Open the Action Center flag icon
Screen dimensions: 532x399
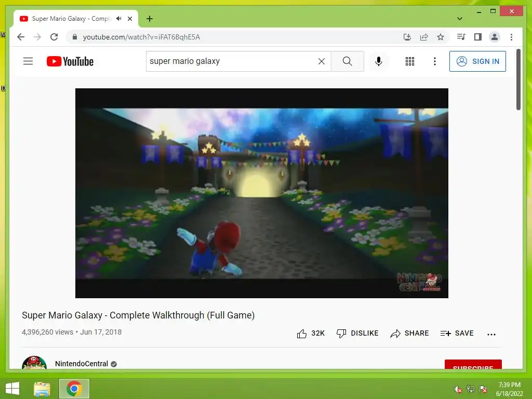point(483,389)
